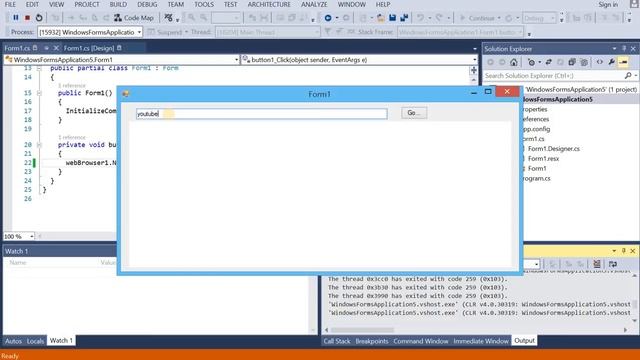Viewport: 640px width, 360px height.
Task: Select Form1.resx in Solution Explorer
Action: tap(543, 158)
